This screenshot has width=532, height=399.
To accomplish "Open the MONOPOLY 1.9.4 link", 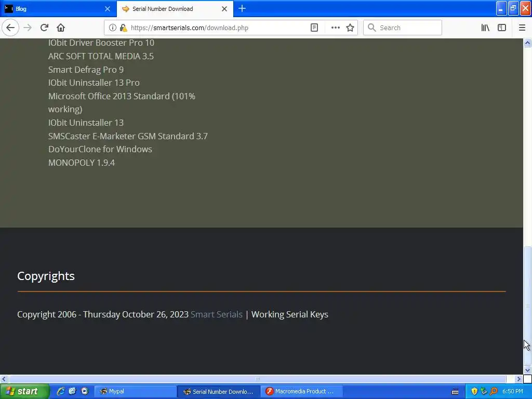I will [82, 163].
